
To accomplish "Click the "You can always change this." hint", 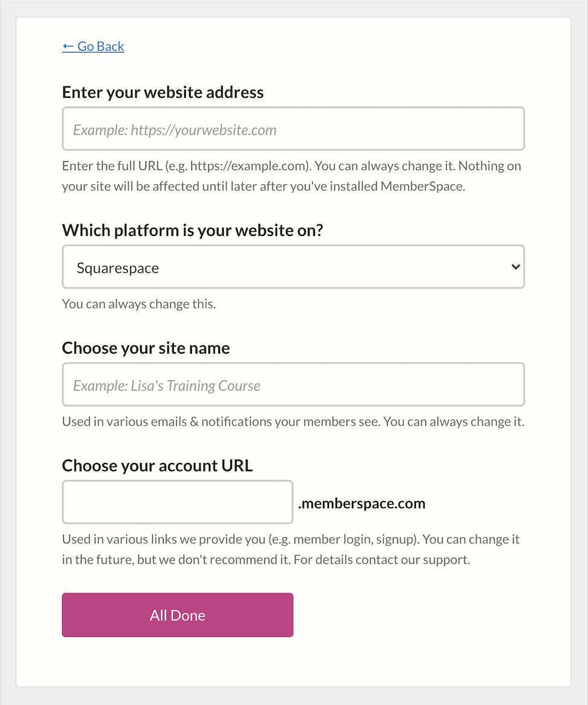I will pyautogui.click(x=139, y=304).
